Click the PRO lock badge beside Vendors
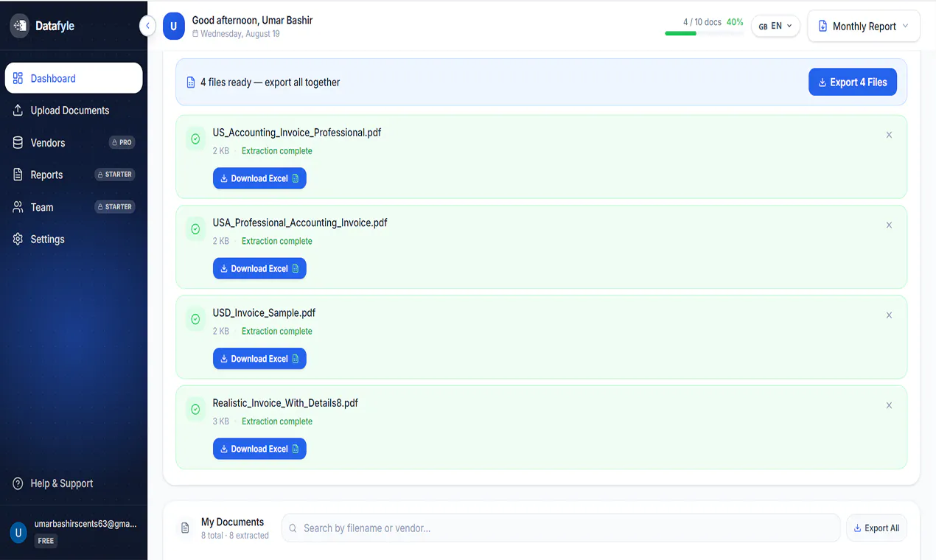 pyautogui.click(x=122, y=143)
